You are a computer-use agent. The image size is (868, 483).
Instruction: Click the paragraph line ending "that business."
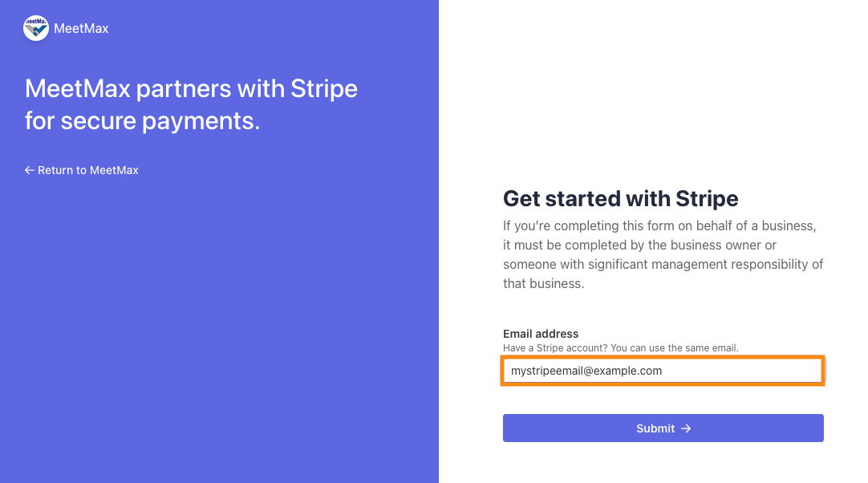click(543, 284)
